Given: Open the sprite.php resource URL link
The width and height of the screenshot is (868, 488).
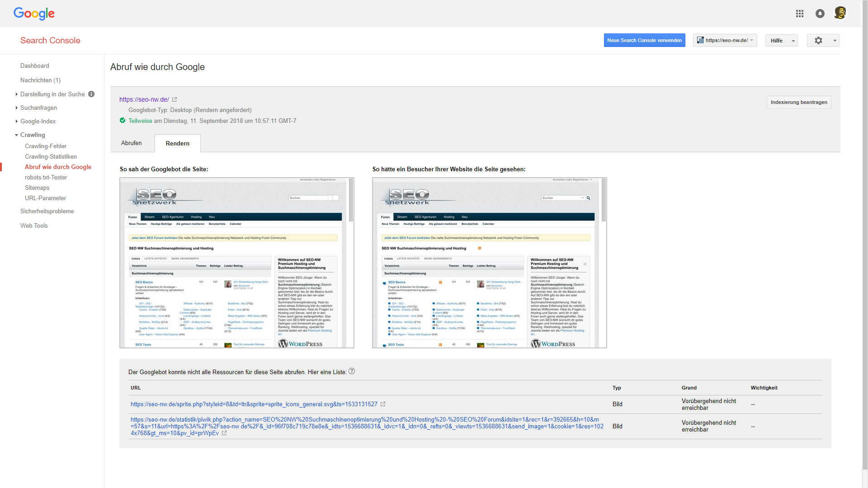Looking at the screenshot, I should (x=254, y=404).
